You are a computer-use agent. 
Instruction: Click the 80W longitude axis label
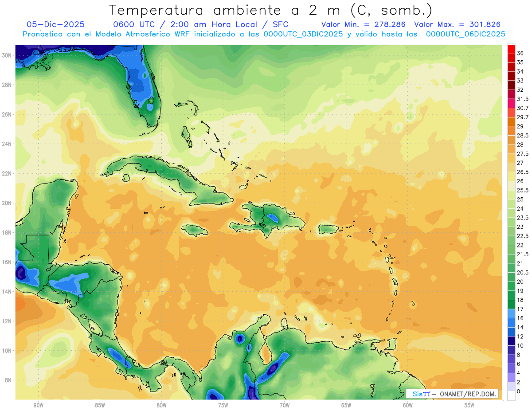point(161,405)
